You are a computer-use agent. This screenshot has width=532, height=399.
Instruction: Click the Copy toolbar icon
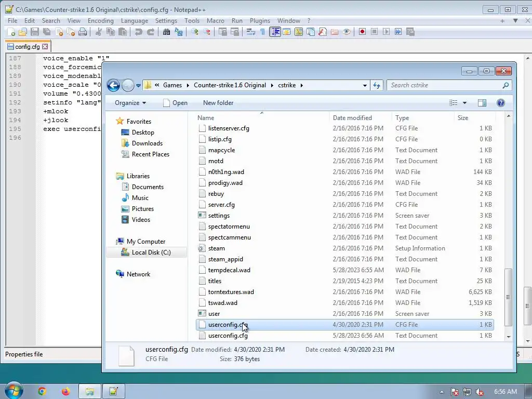coord(111,32)
